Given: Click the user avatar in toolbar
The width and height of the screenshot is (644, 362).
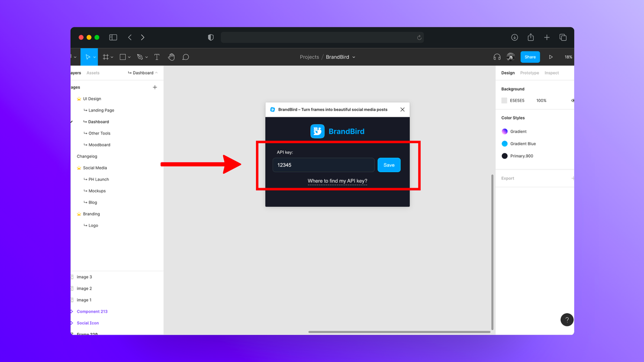Looking at the screenshot, I should pos(510,57).
